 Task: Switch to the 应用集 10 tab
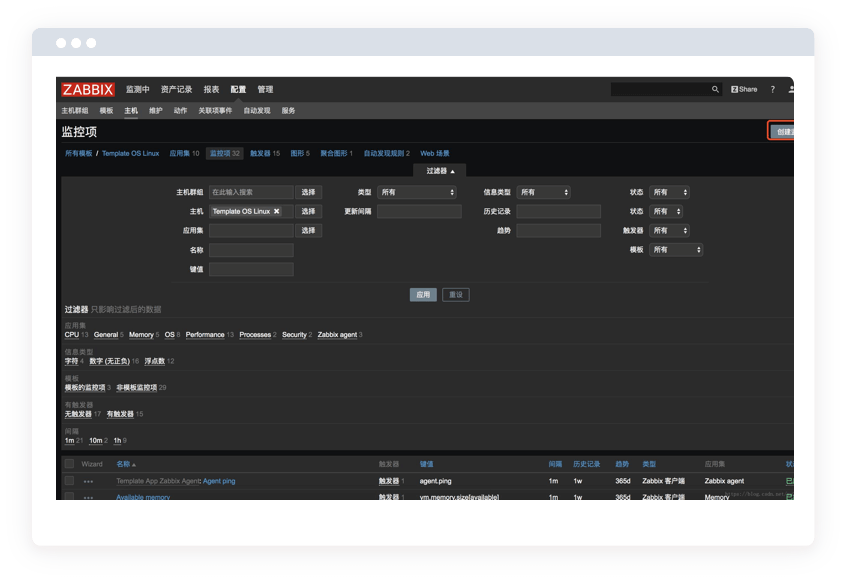coord(185,153)
